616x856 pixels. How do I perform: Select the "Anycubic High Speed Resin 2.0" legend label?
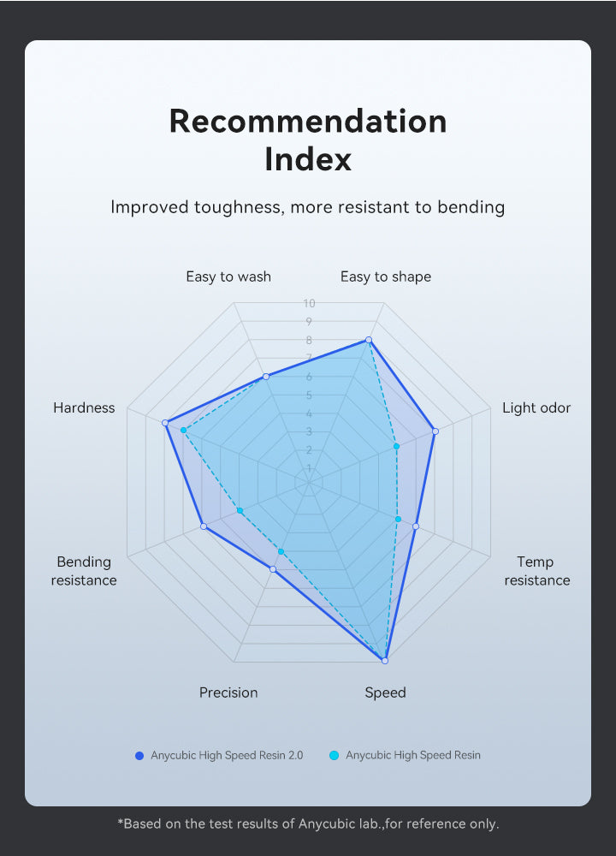[227, 755]
